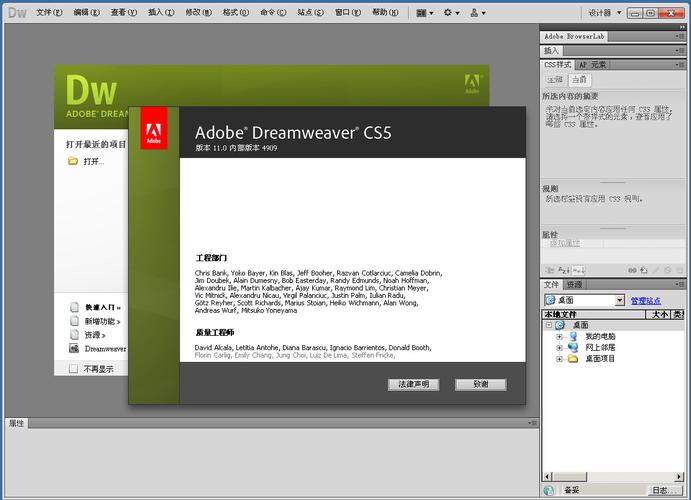Open the Site management icon menu
This screenshot has height=500, width=691.
tap(477, 13)
